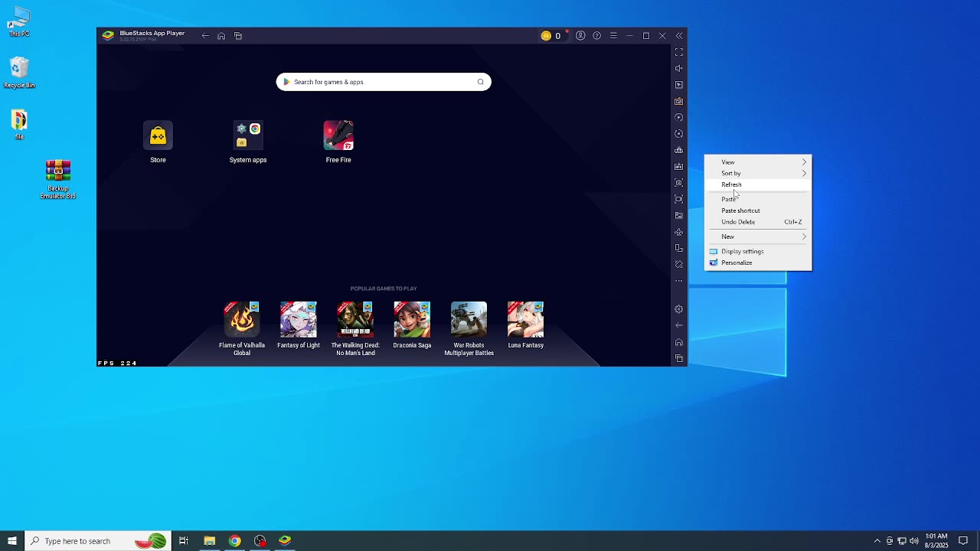
Task: Open the notification center icon
Action: pos(963,541)
